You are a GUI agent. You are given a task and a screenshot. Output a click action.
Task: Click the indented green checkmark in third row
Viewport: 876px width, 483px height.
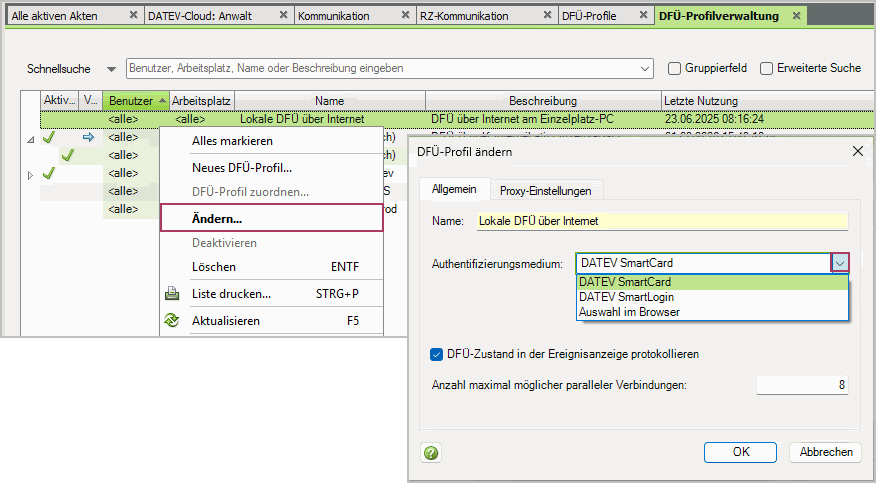68,155
